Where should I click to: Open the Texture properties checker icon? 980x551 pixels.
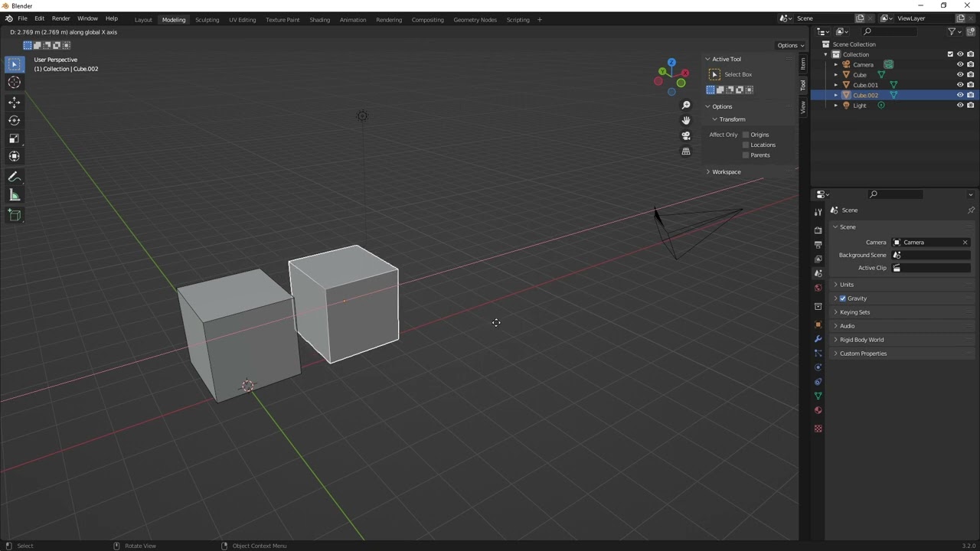click(818, 429)
